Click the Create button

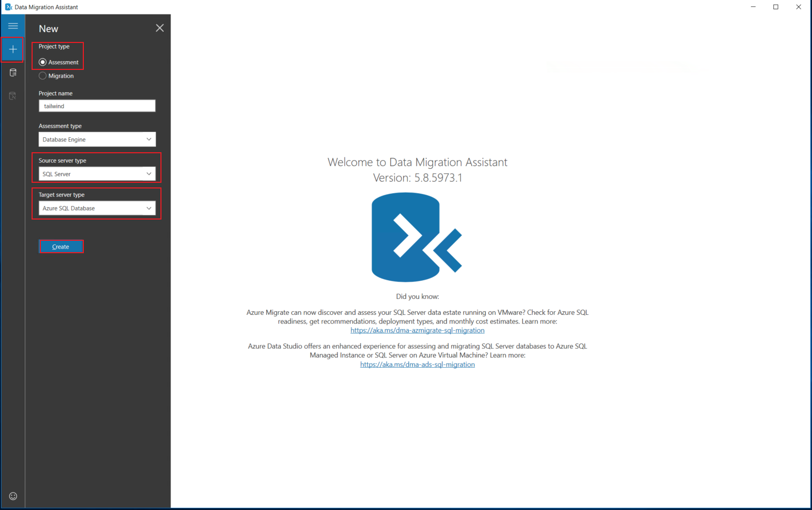pos(61,246)
